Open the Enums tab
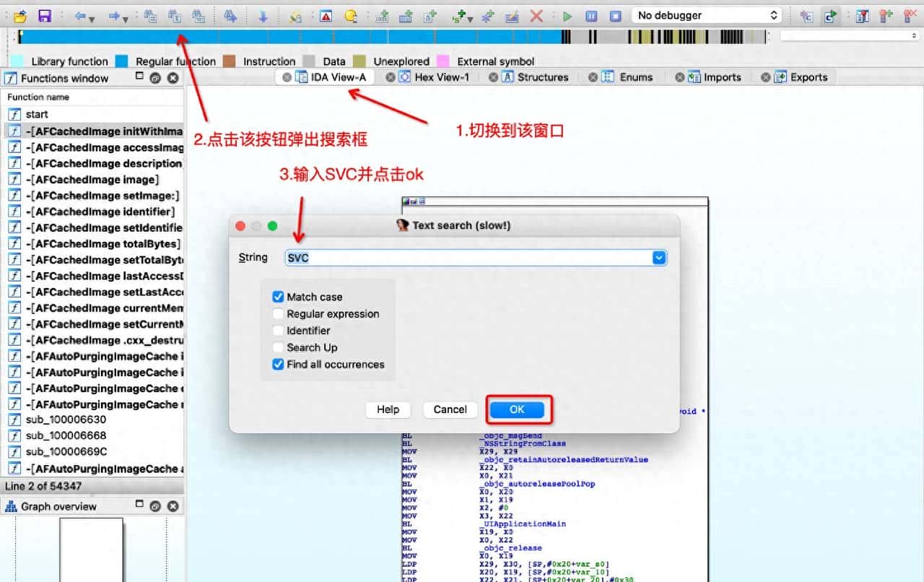Viewport: 924px width, 582px height. coord(628,77)
